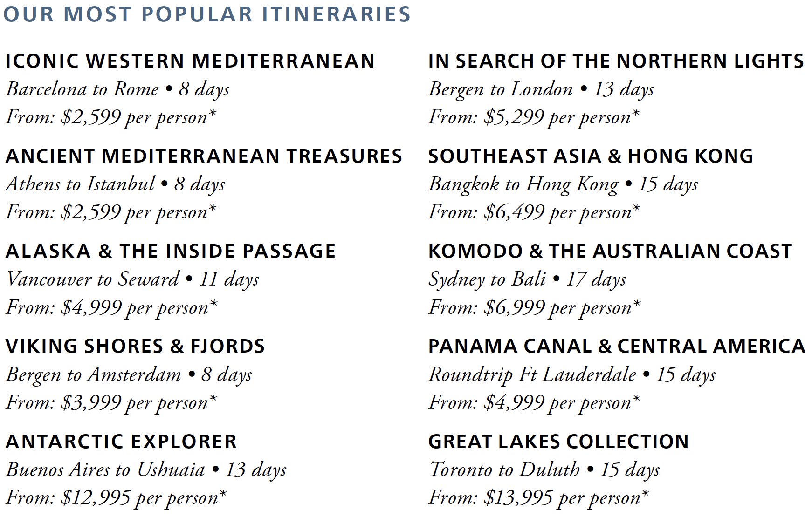Viewport: 812px width, 517px height.
Task: Click the Bergen to London 13 days text
Action: point(541,89)
